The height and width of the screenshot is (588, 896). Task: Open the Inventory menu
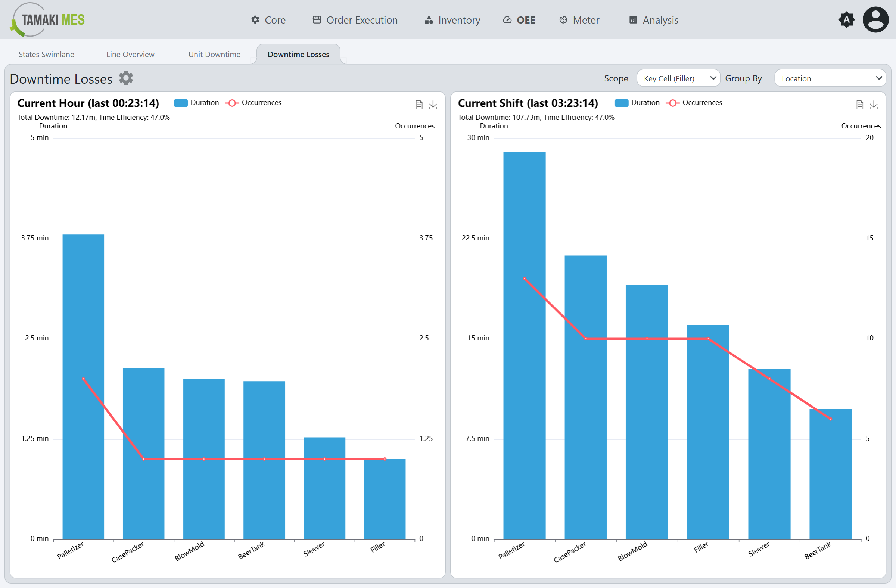click(x=452, y=20)
